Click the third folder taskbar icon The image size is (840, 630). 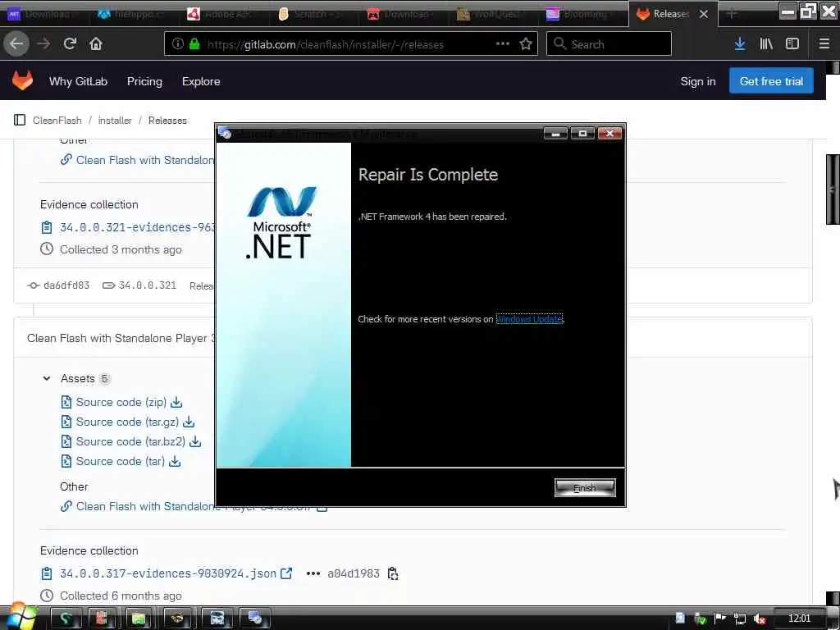[x=139, y=619]
